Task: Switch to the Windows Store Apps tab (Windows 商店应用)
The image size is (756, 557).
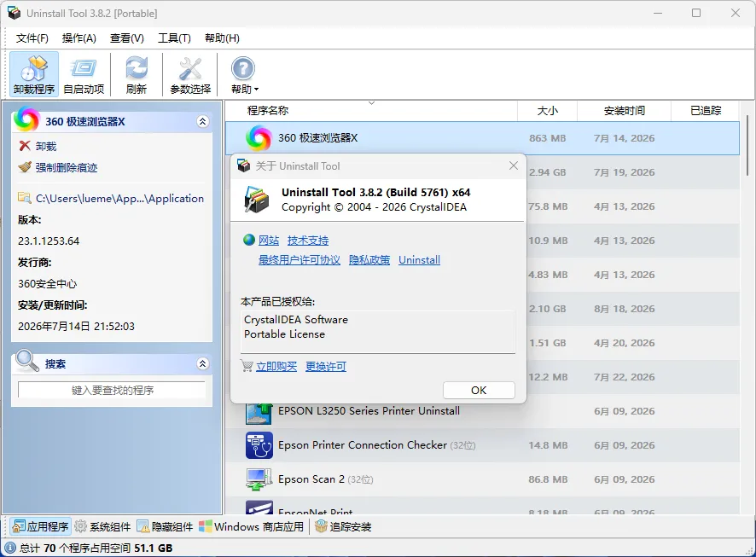Action: (x=251, y=526)
